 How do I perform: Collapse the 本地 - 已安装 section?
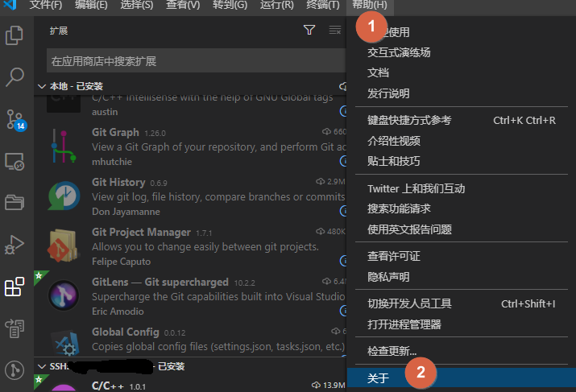[43, 86]
